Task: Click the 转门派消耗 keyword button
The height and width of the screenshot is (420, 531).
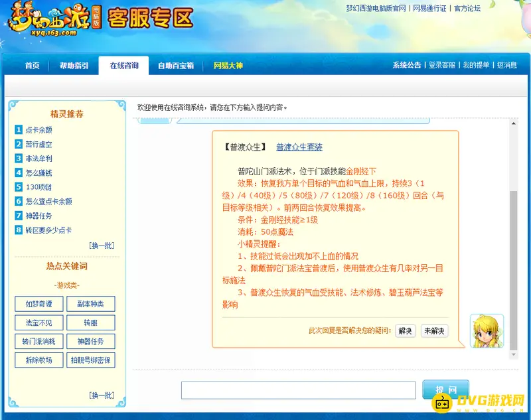Action: 39,342
